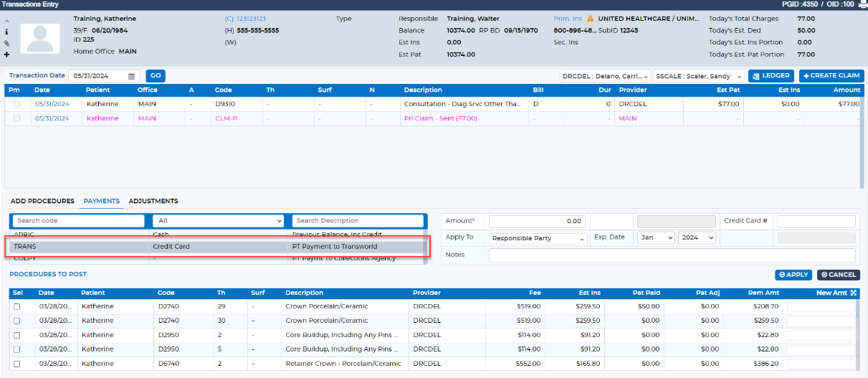This screenshot has width=868, height=378.
Task: Select the D2740 tooth 29 procedure checkbox
Action: [17, 306]
